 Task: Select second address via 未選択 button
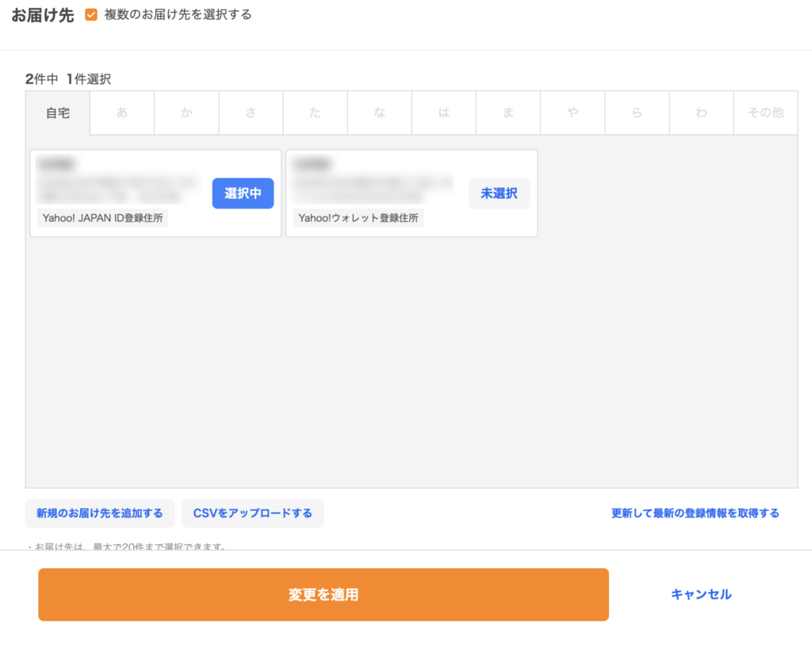pyautogui.click(x=499, y=194)
